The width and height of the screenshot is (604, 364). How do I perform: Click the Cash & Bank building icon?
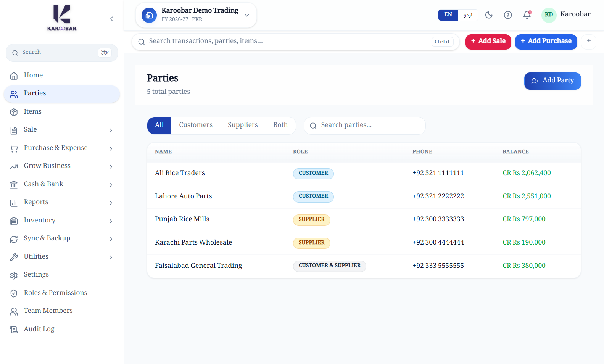coord(14,184)
